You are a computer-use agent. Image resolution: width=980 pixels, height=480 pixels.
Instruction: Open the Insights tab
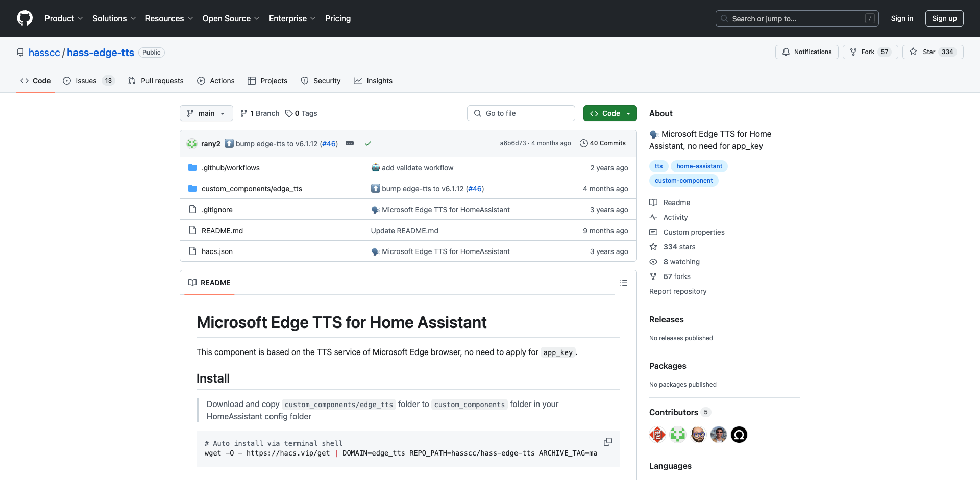click(x=380, y=81)
